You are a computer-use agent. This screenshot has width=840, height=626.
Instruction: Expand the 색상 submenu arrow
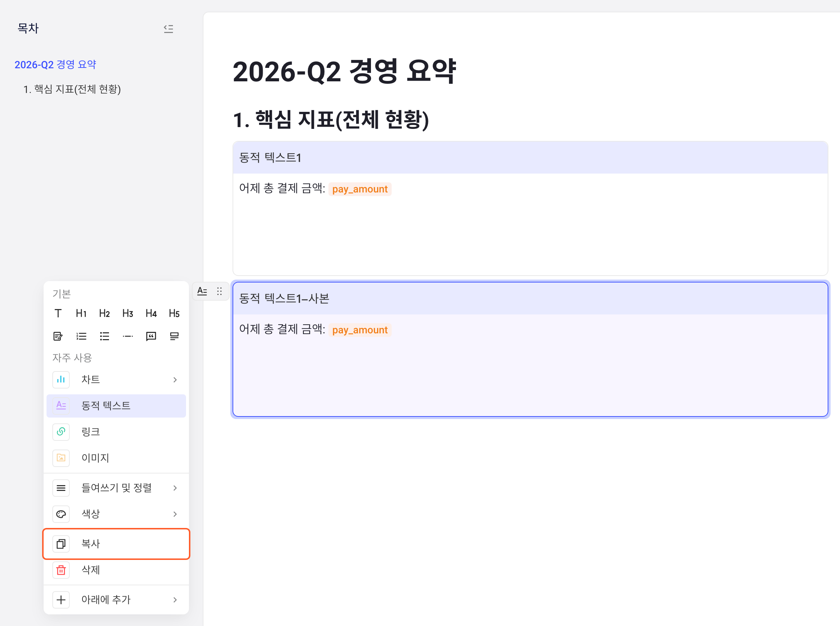point(175,514)
